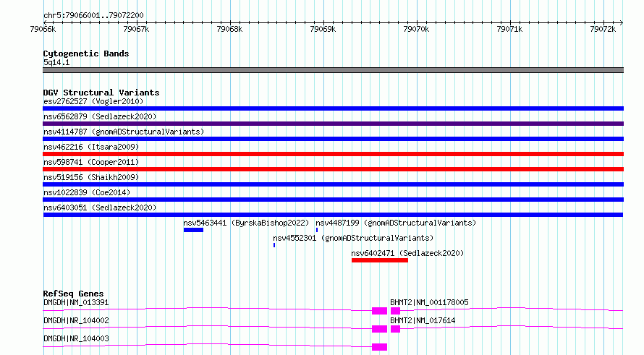Click the nsv462216 (Itsara2009) label

tap(91, 147)
